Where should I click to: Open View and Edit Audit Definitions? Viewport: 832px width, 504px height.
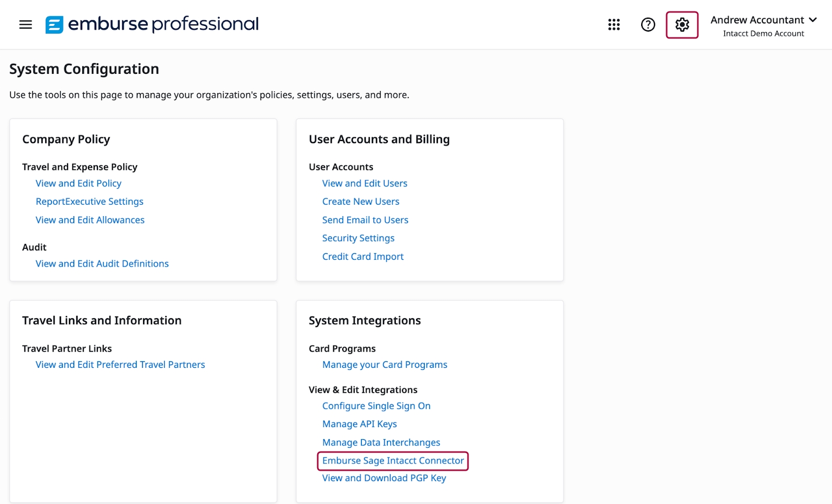pos(102,263)
